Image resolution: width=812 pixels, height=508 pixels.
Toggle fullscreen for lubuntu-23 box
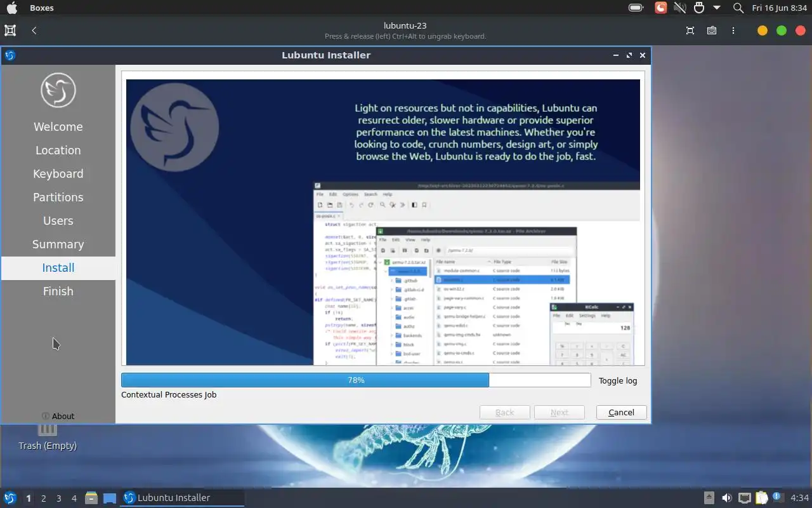(690, 30)
